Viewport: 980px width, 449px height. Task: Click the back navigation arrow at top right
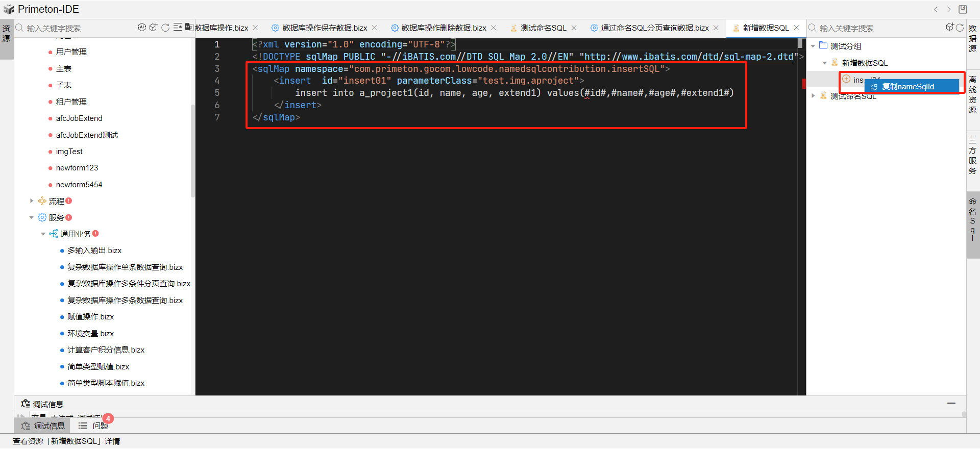coord(936,9)
